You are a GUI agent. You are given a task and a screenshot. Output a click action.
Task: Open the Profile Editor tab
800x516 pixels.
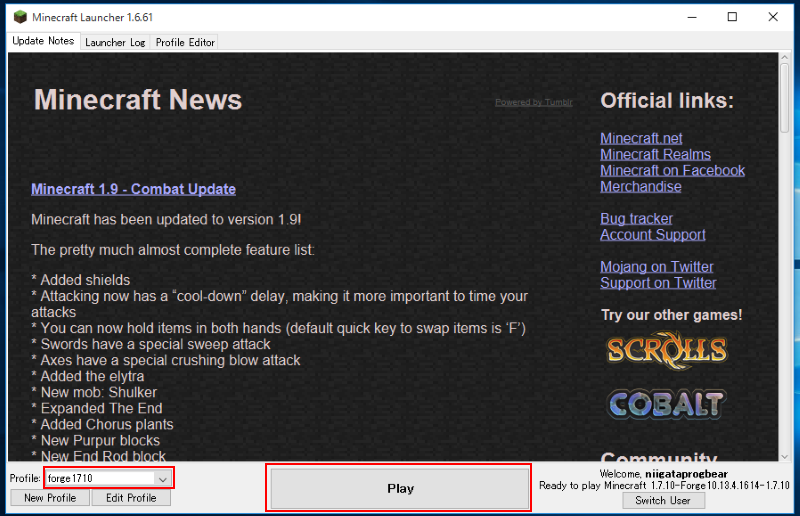click(185, 42)
